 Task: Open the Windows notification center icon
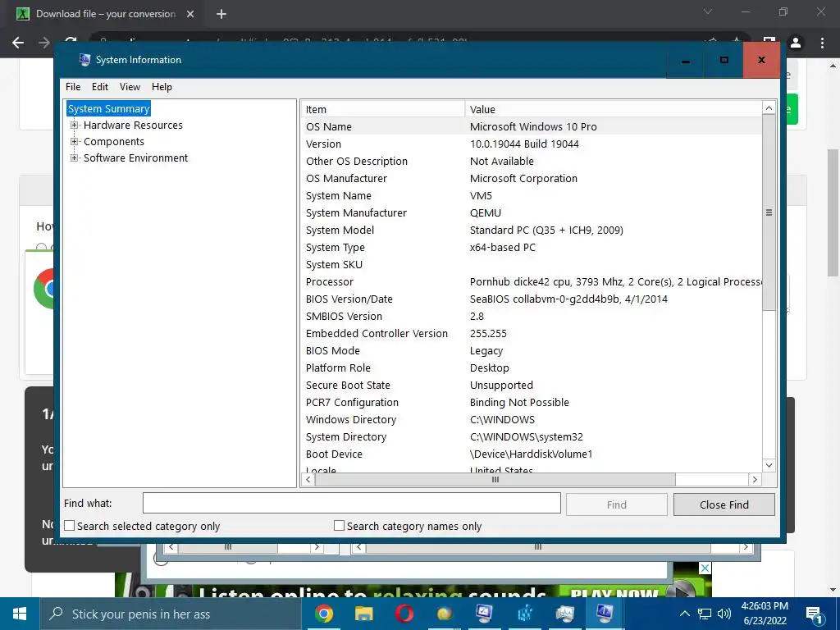click(x=814, y=615)
